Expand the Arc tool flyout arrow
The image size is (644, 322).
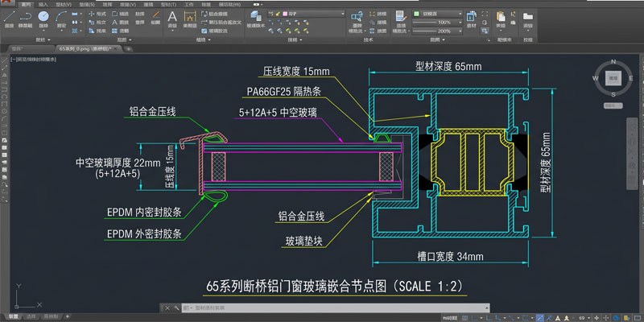click(x=62, y=31)
